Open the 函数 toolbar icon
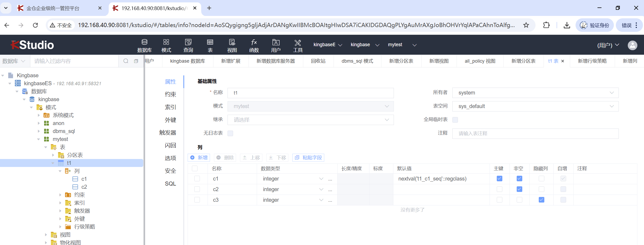 pyautogui.click(x=254, y=45)
